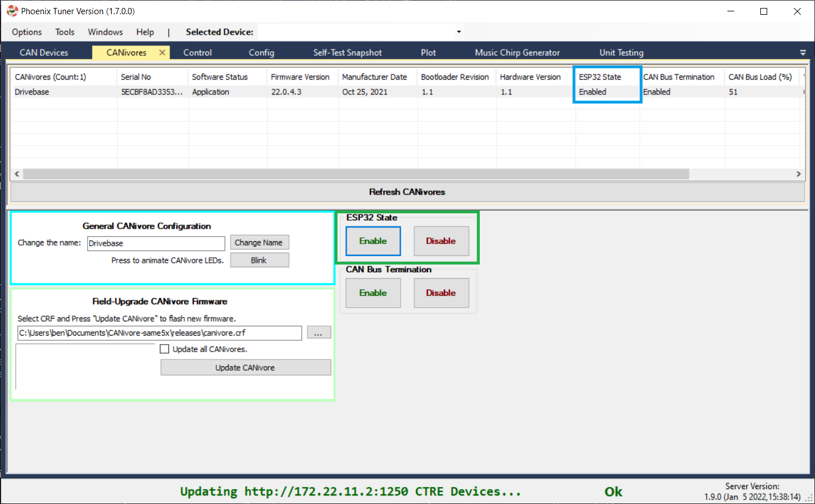
Task: Enable the ESP32 State
Action: click(373, 241)
